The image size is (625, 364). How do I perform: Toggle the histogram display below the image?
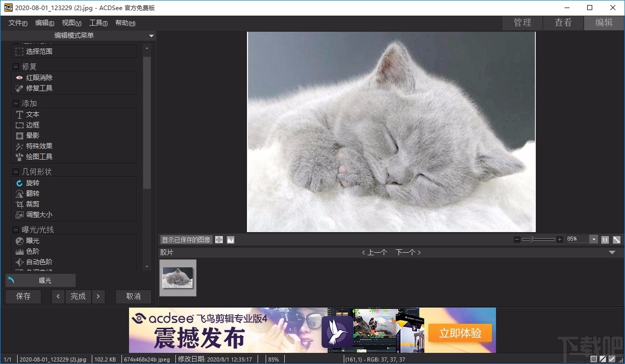click(x=230, y=240)
